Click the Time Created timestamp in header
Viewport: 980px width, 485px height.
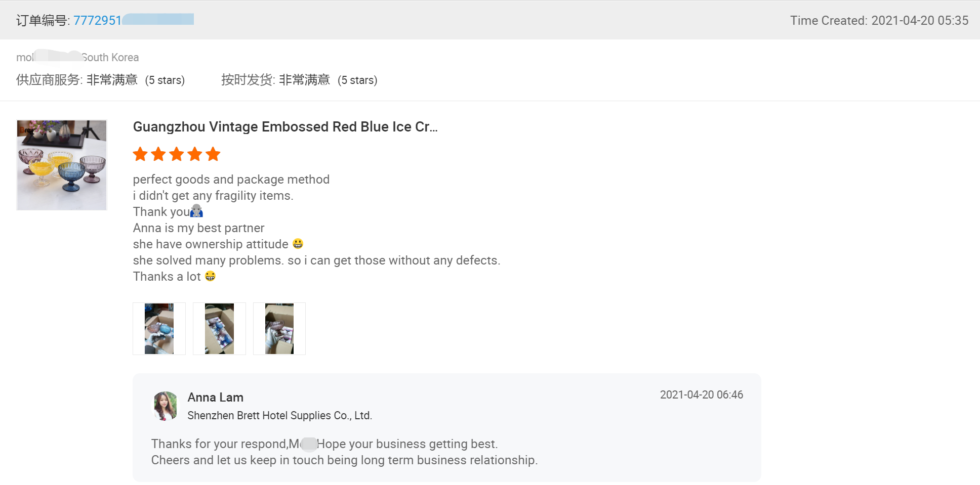click(879, 21)
